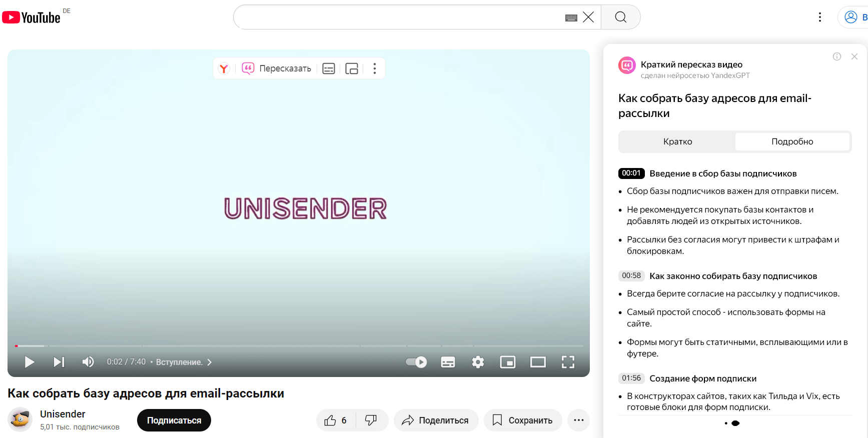Open the on-screen keyboard in search bar
868x438 pixels.
(571, 17)
